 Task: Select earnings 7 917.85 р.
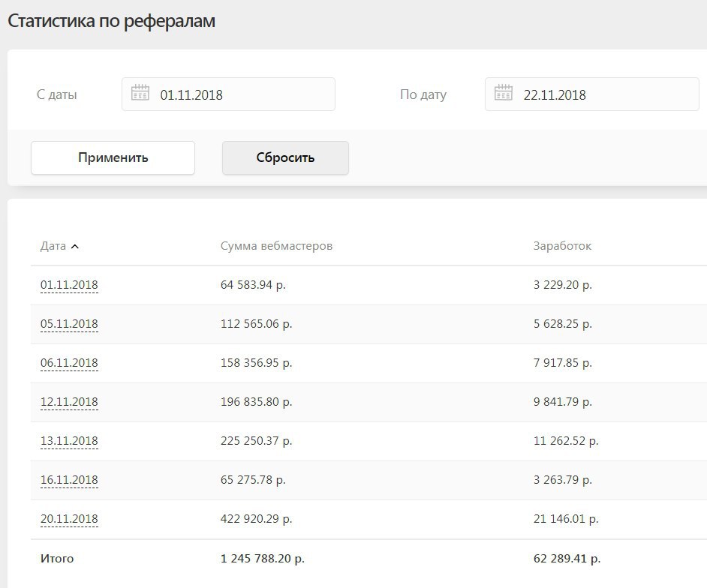point(563,363)
